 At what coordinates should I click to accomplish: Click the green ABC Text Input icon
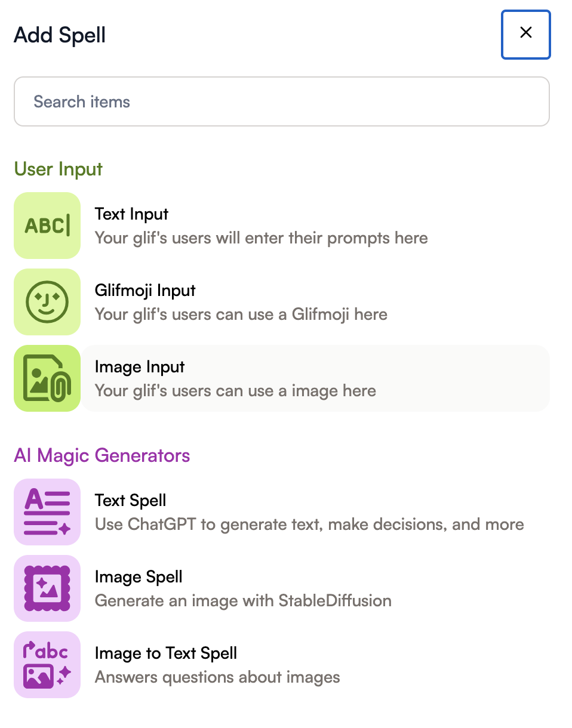pyautogui.click(x=47, y=226)
